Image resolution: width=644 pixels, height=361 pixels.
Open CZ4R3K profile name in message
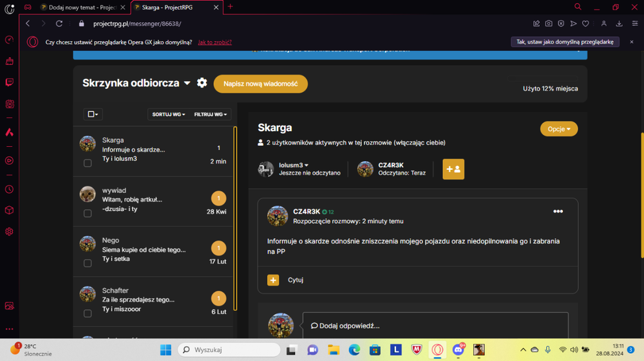[x=307, y=212]
